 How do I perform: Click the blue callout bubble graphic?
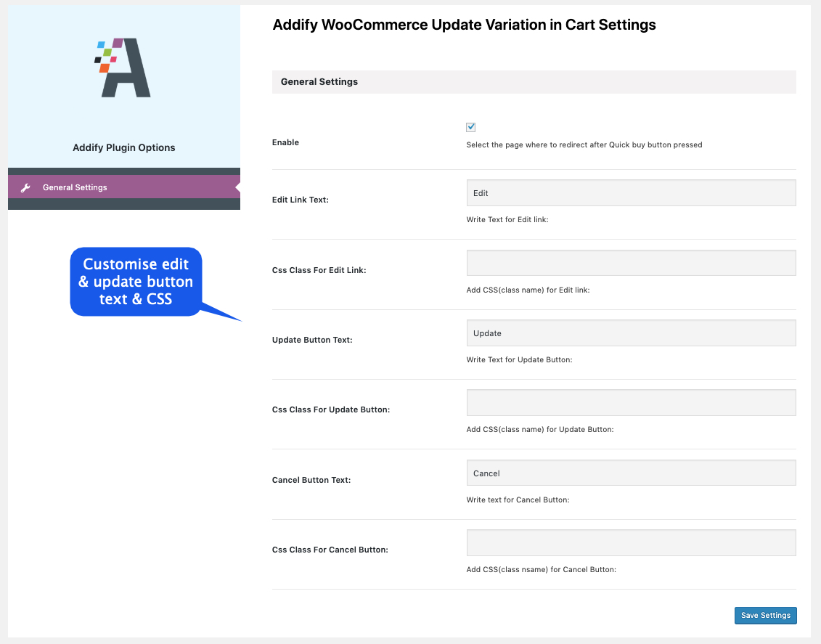click(x=136, y=282)
